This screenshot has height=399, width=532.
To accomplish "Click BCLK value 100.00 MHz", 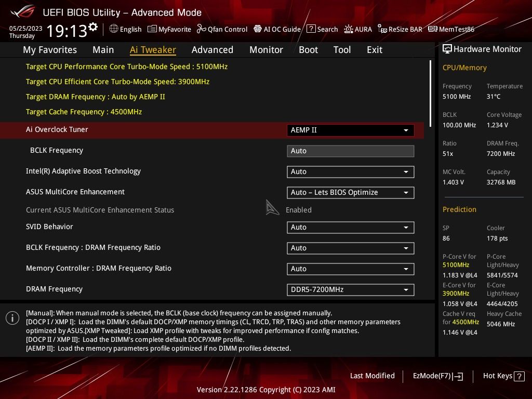I will (x=459, y=125).
